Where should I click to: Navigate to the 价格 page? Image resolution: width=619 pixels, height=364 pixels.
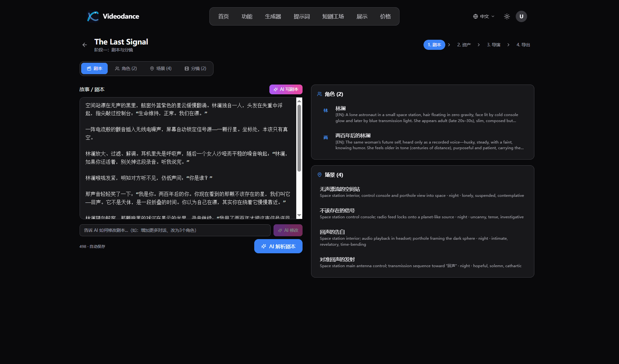(385, 16)
